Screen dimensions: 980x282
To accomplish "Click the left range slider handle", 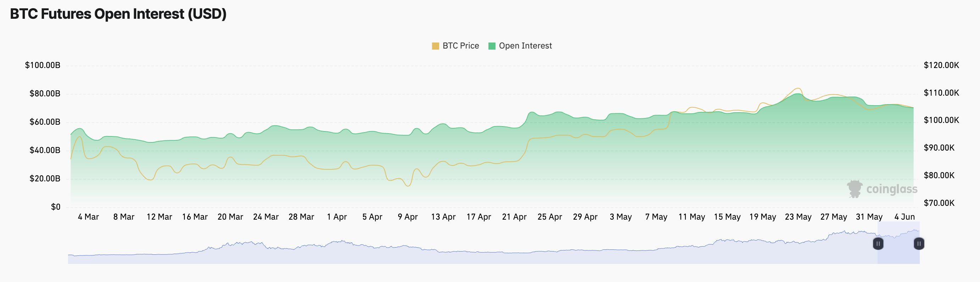I will 878,243.
